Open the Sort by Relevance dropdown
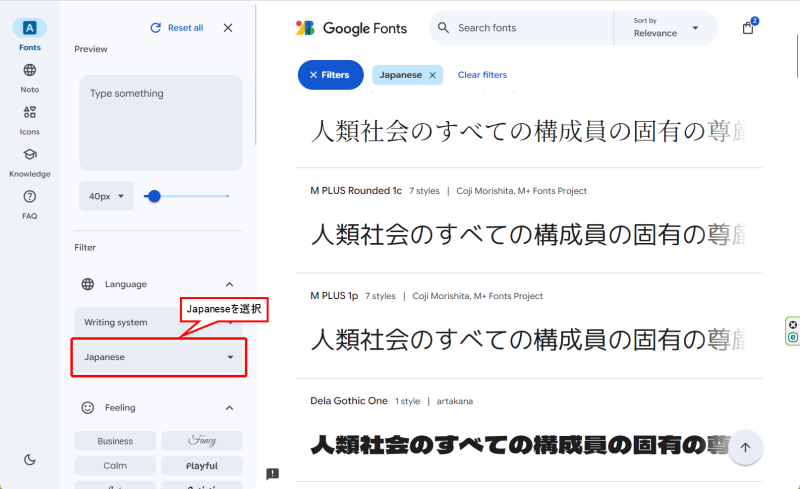The image size is (800, 489). point(666,28)
